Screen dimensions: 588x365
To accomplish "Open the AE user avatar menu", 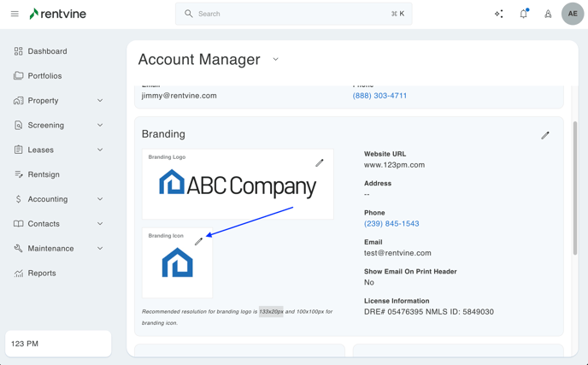I will [573, 14].
